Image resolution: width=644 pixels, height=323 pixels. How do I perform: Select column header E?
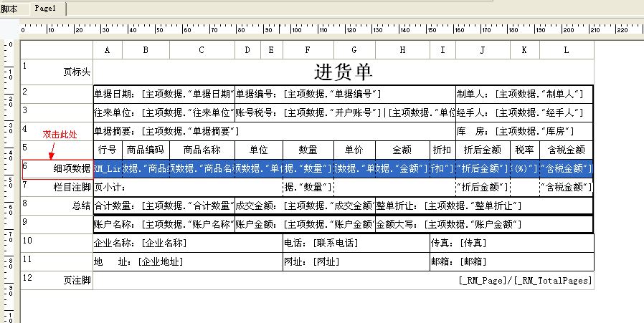(272, 50)
